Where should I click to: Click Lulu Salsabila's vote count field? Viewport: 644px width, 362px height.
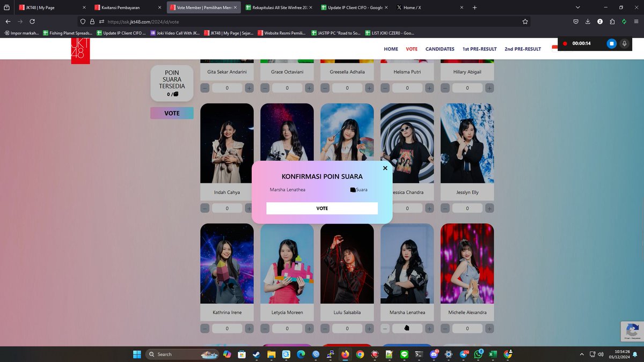tap(347, 328)
